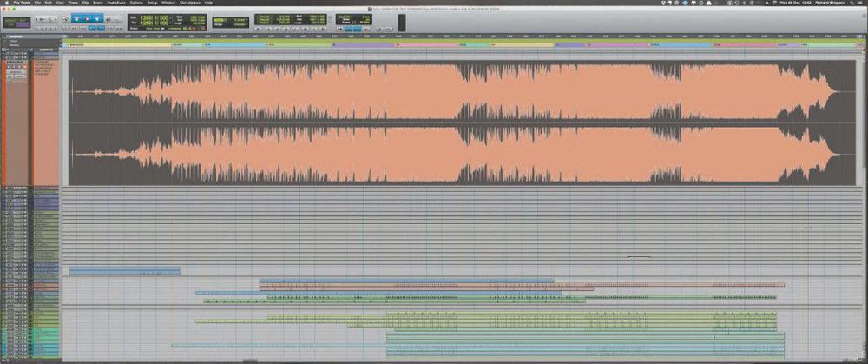Image resolution: width=868 pixels, height=364 pixels.
Task: Select the Scrubber tool
Action: pyautogui.click(x=108, y=19)
